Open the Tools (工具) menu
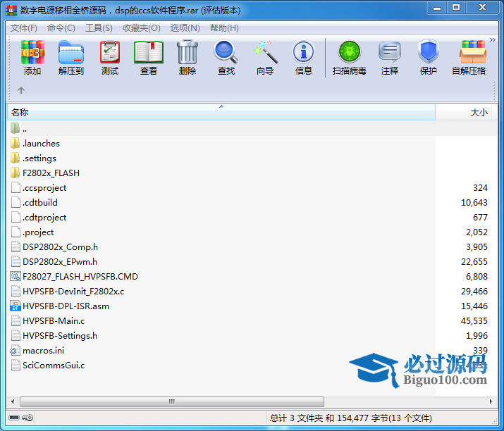504x431 pixels. (x=99, y=28)
